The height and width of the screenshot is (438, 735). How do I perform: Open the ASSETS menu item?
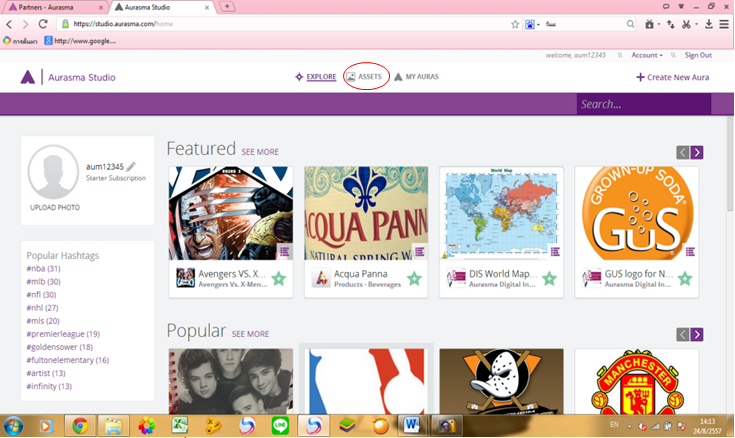364,76
